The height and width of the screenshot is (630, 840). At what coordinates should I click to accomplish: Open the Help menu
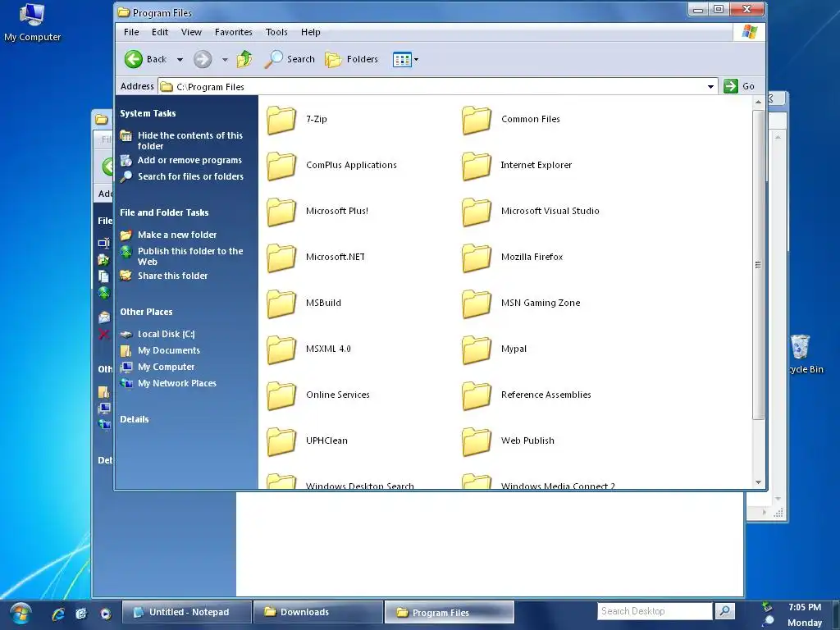click(x=310, y=32)
